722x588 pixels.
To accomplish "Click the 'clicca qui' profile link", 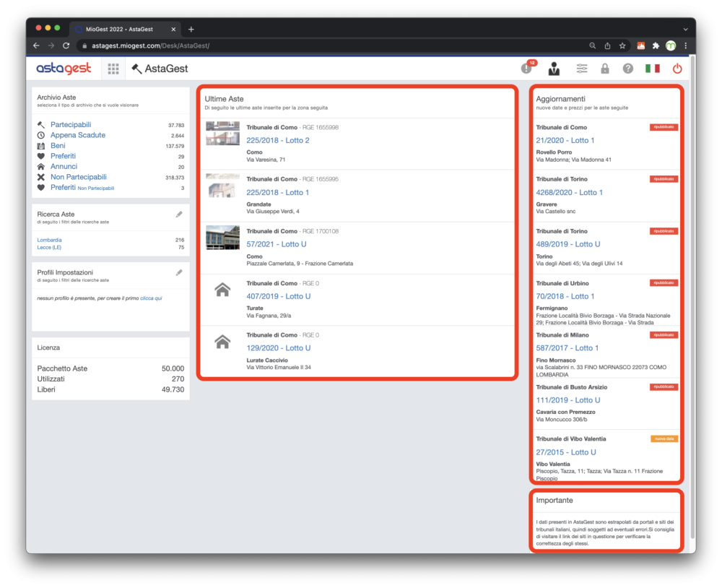I will [x=151, y=298].
